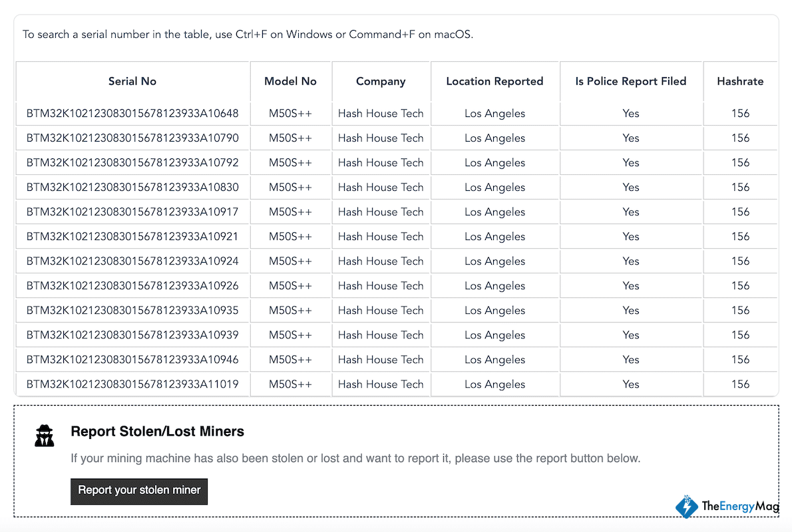Click the Serial No column header
Screen dimensions: 792x532
click(x=132, y=81)
